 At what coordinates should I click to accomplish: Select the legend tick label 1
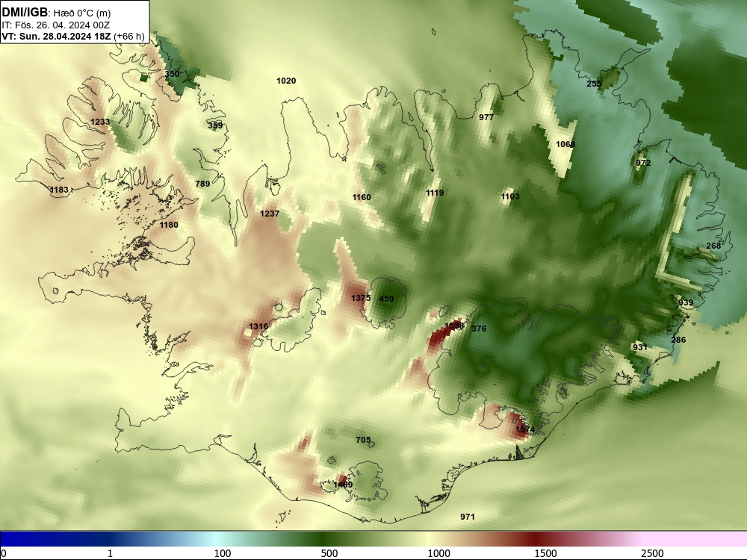tap(110, 553)
